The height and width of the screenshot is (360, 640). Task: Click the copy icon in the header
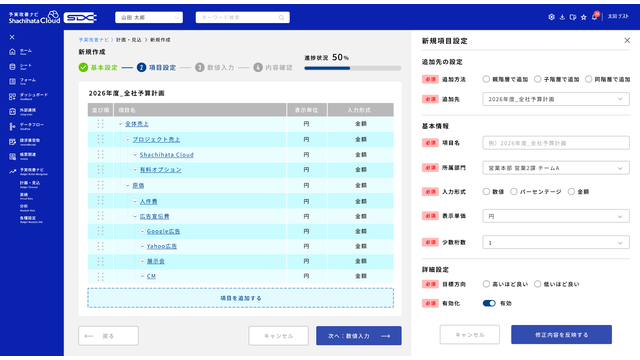[x=573, y=17]
